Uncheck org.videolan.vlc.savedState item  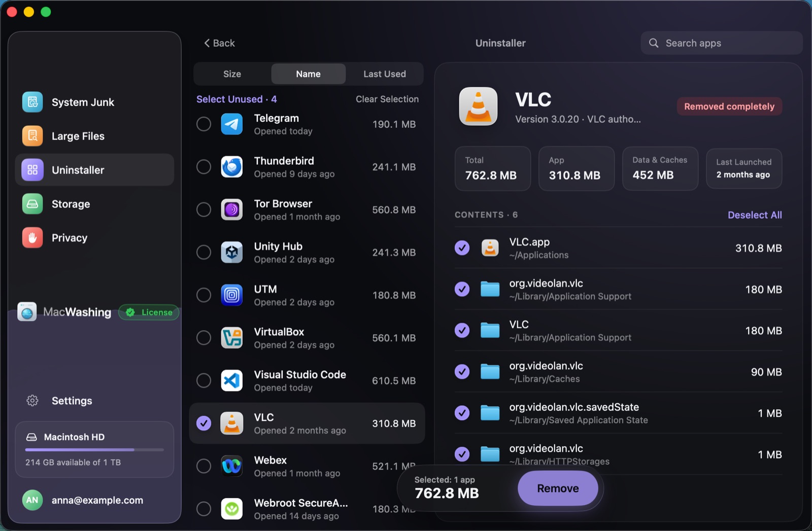(x=462, y=413)
